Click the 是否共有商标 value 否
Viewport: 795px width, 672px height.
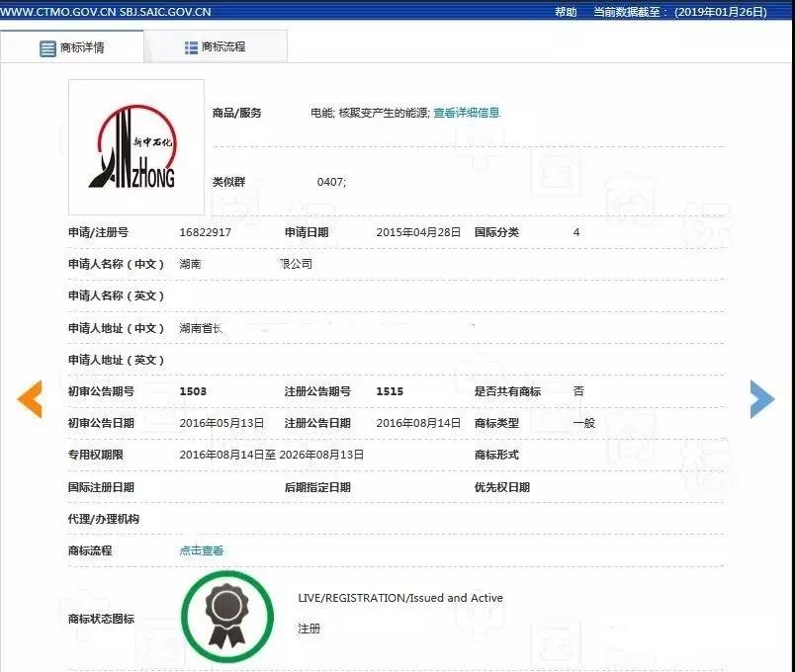(x=578, y=391)
